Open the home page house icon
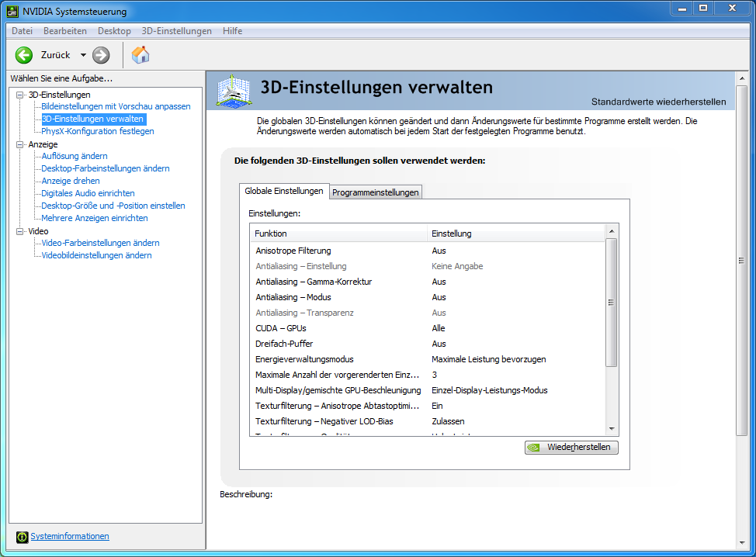This screenshot has height=557, width=756. pos(140,55)
